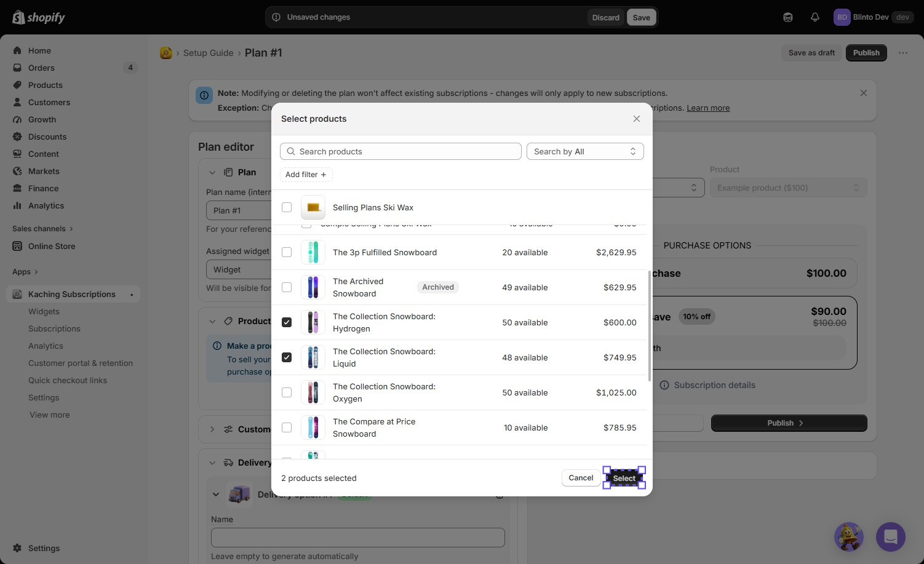Click the Shopify logo
The image size is (924, 564).
39,17
